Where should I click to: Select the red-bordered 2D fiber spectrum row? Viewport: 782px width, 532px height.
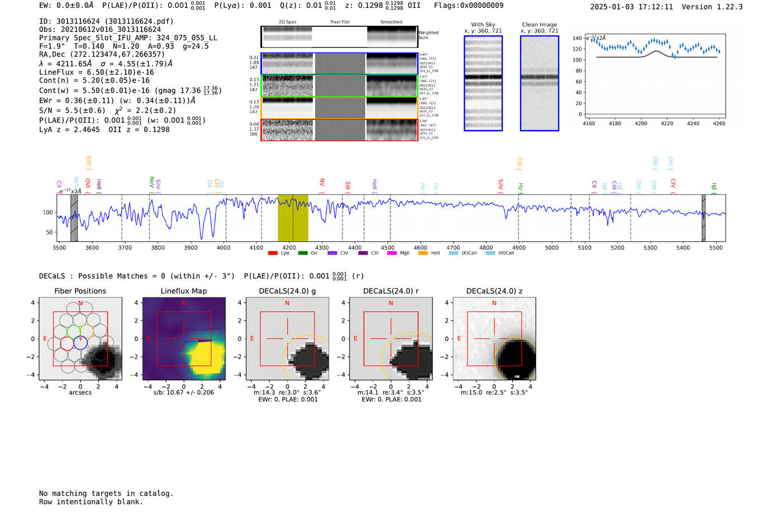pos(339,130)
